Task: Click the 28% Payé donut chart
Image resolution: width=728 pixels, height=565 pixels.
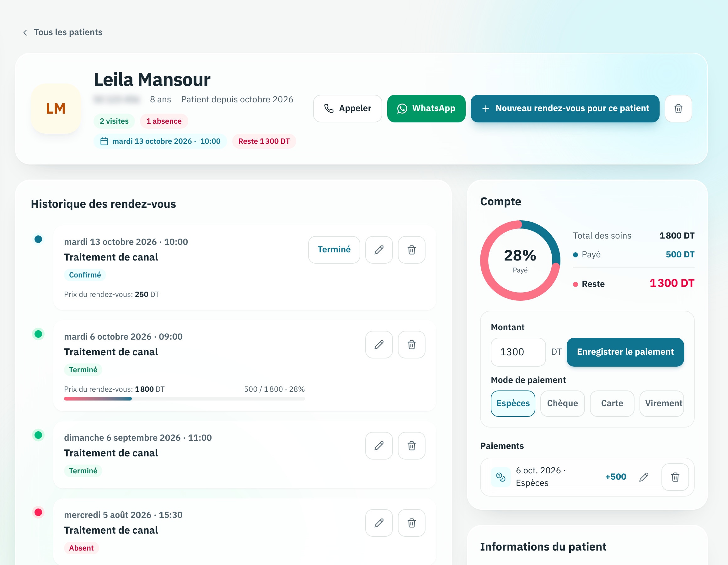Action: 520,260
